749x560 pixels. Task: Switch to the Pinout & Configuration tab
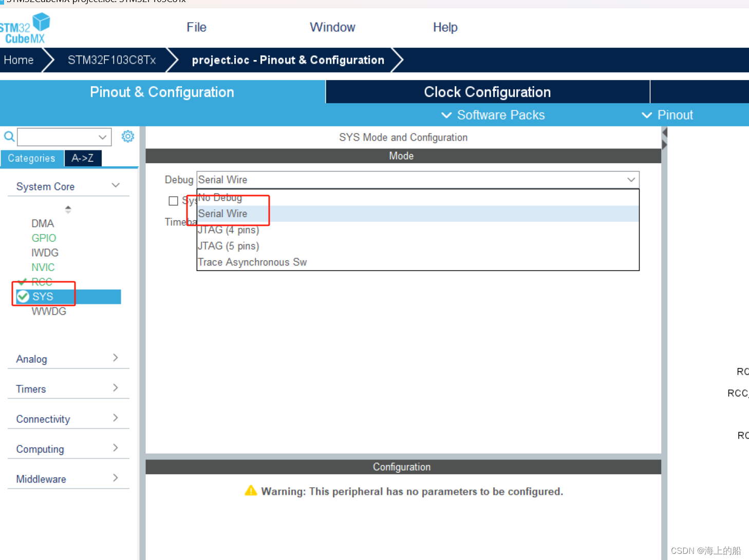click(x=162, y=92)
